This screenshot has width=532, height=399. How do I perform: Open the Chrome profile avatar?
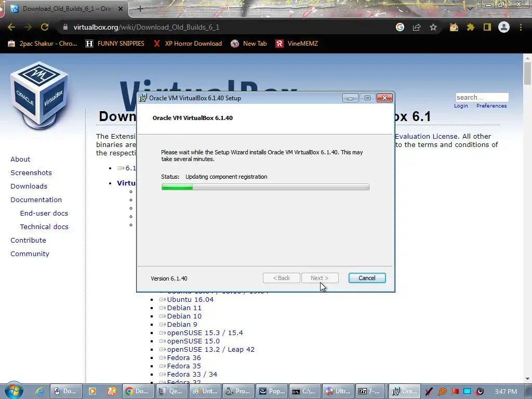click(504, 27)
